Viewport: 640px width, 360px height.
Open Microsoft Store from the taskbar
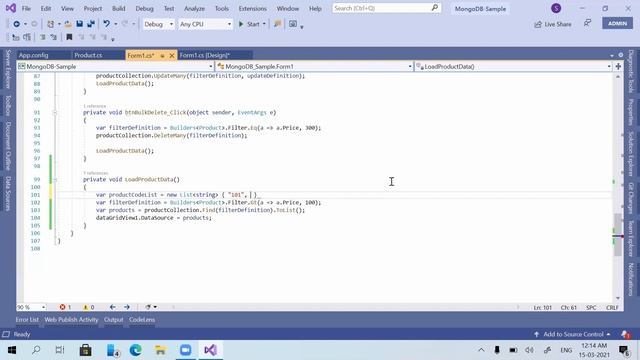(86, 350)
